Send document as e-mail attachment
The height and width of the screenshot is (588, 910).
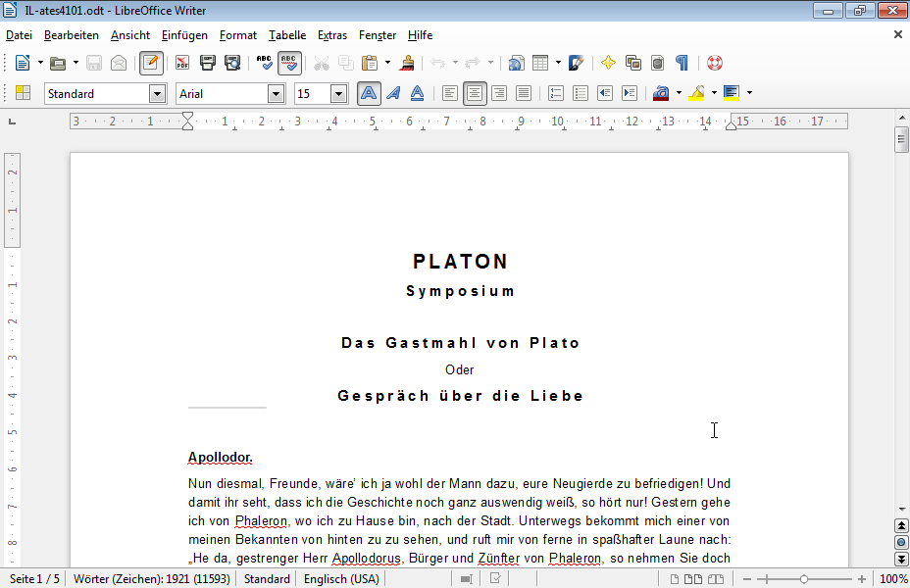(x=119, y=63)
